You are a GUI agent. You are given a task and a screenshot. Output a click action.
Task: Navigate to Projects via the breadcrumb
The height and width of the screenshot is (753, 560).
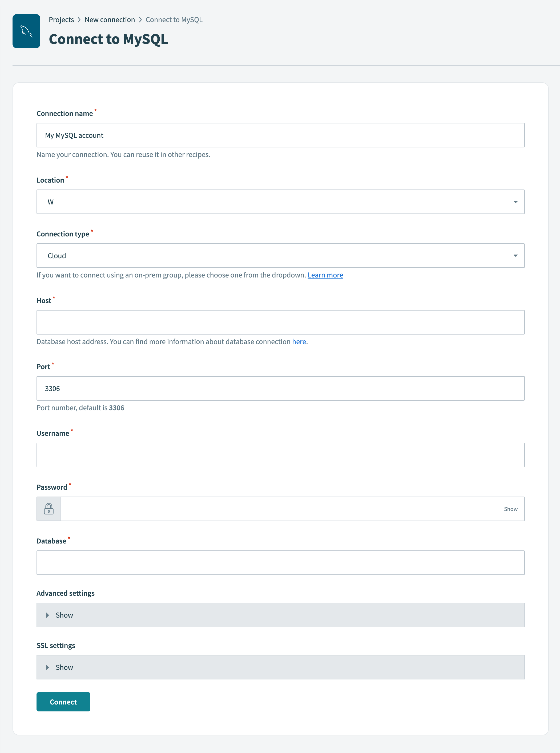point(61,19)
